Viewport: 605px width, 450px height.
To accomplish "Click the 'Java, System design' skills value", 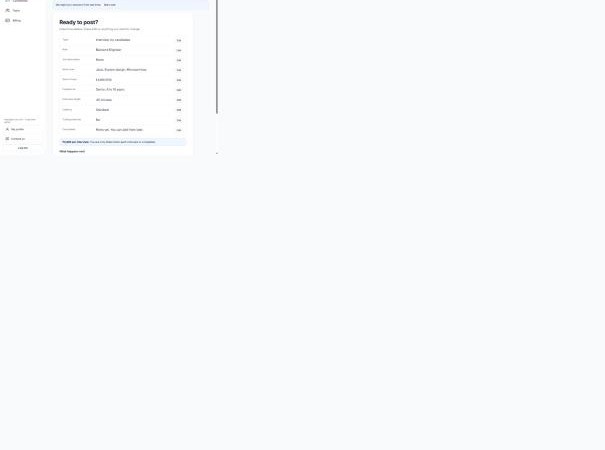I will coord(121,70).
